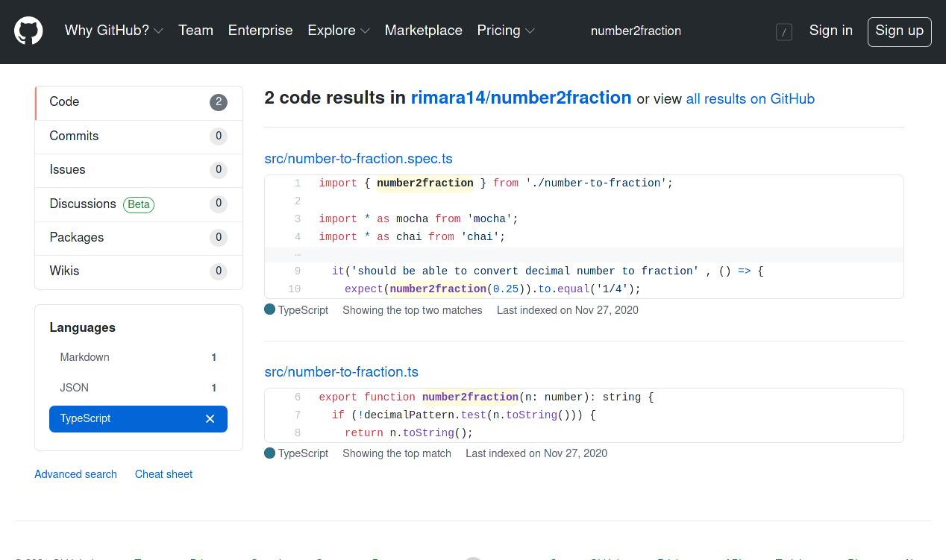946x560 pixels.
Task: Expand the Explore dropdown menu
Action: coord(339,31)
